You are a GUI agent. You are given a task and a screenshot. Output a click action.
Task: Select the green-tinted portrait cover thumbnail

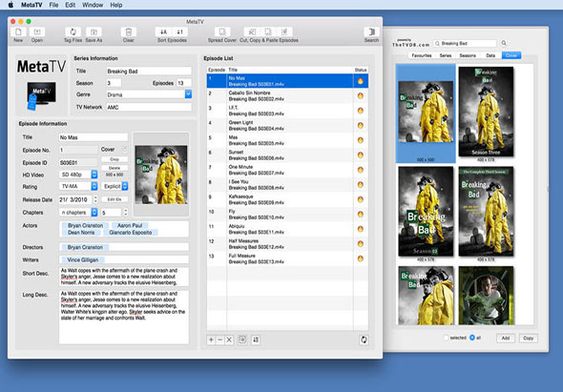tap(486, 296)
